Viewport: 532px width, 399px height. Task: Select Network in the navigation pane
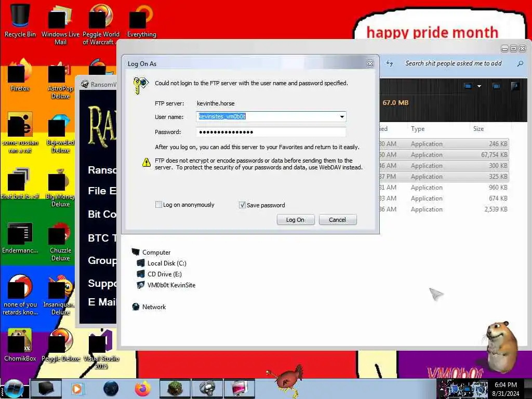pos(149,307)
